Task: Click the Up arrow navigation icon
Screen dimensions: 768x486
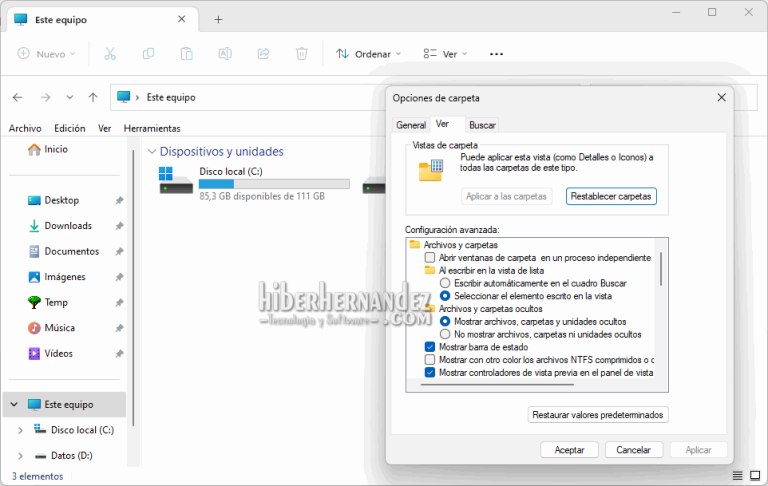Action: [x=93, y=97]
